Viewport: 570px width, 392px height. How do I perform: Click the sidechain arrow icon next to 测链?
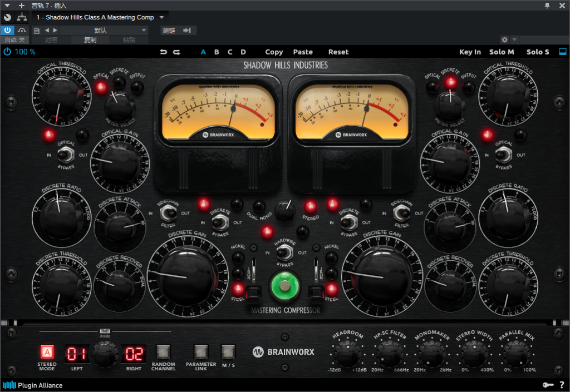click(187, 31)
